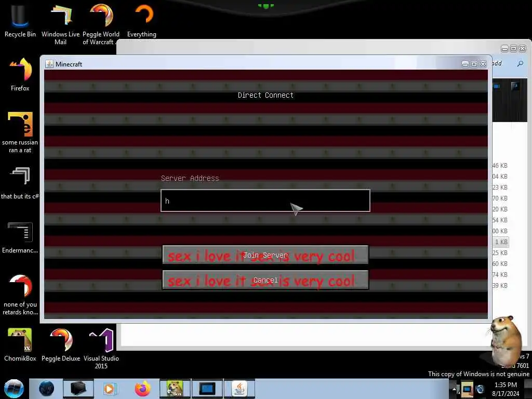Open the taskbar clock showing 1:35 PM
Image resolution: width=532 pixels, height=399 pixels.
506,389
